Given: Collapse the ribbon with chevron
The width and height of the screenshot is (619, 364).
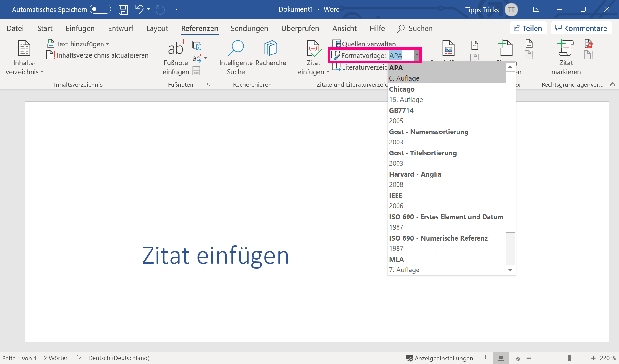Looking at the screenshot, I should coord(613,84).
